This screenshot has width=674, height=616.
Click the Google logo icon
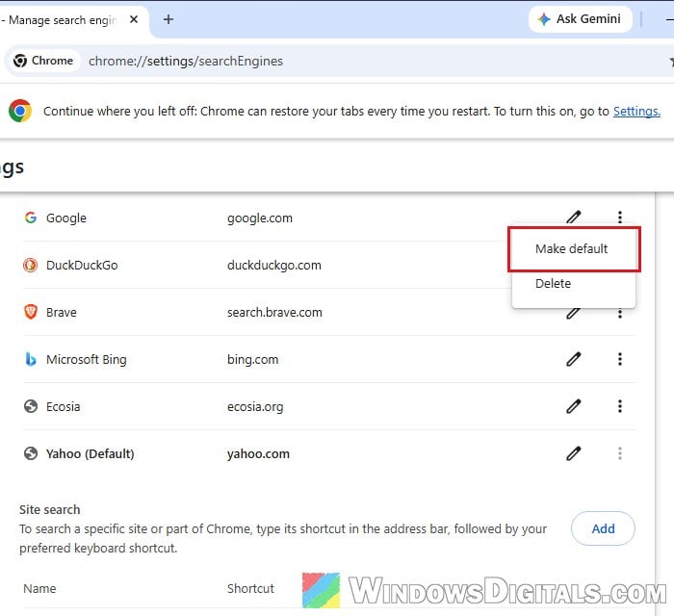(31, 218)
